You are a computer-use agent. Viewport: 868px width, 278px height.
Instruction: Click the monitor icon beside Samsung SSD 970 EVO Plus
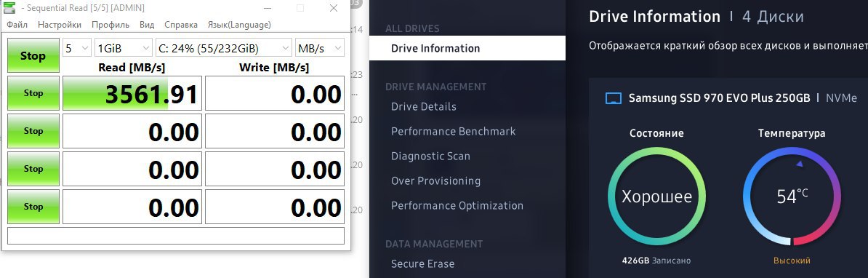click(x=614, y=98)
